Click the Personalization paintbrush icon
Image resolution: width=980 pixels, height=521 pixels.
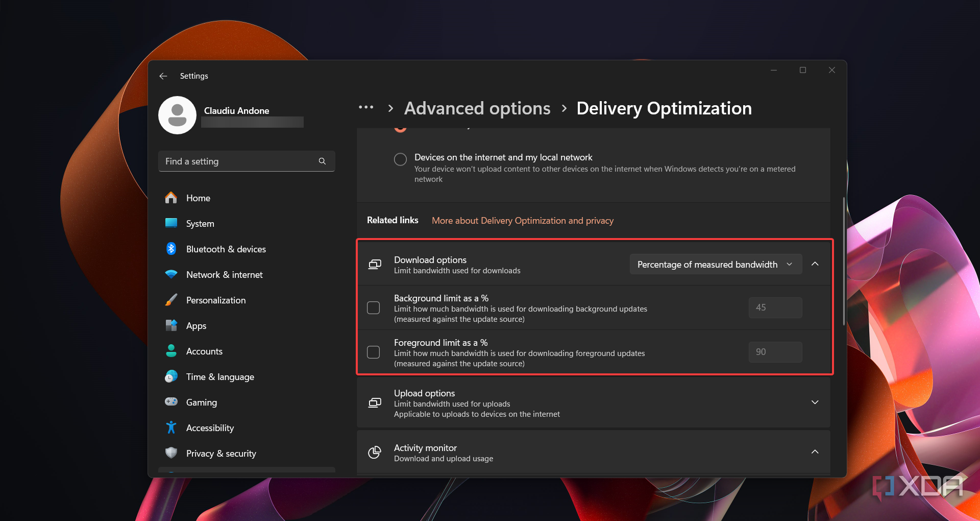[x=171, y=300]
